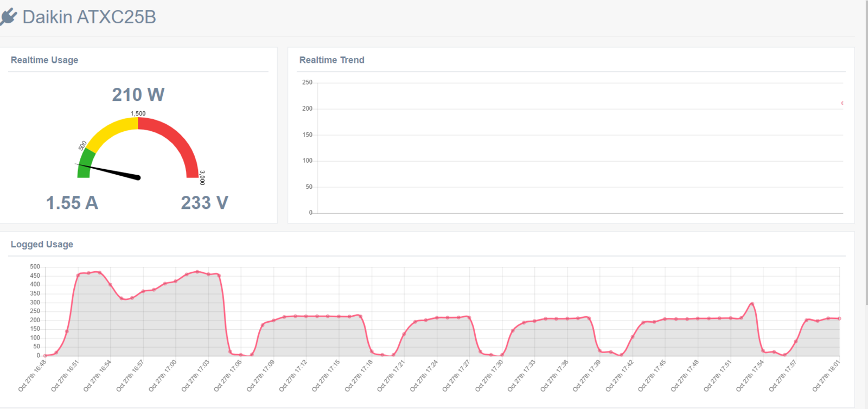The image size is (868, 409).
Task: Click the Oct 27th 17:09 time label
Action: 261,375
